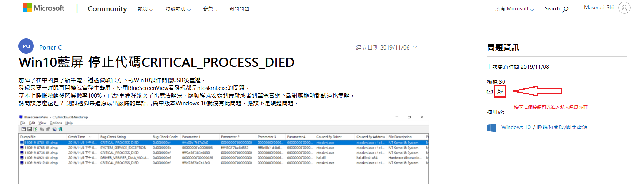Open the Windows 10 category link
This screenshot has width=644, height=184.
click(x=516, y=127)
